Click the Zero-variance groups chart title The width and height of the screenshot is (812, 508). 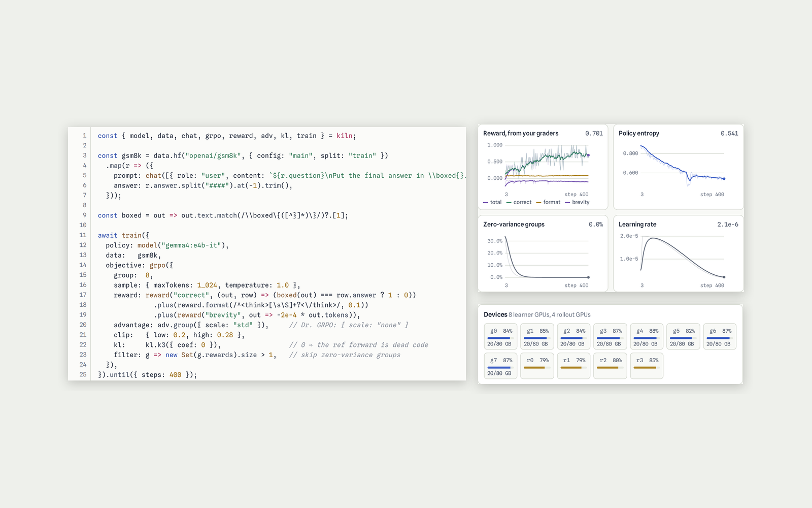click(x=514, y=224)
